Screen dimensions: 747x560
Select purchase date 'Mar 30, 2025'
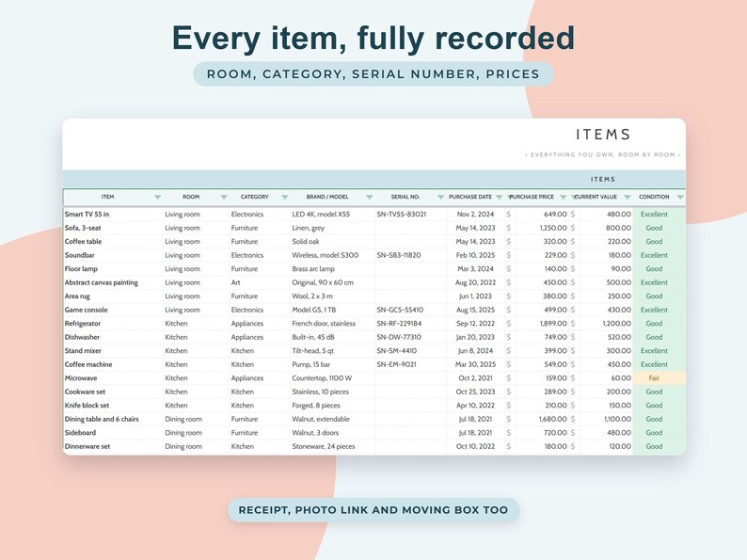[475, 364]
